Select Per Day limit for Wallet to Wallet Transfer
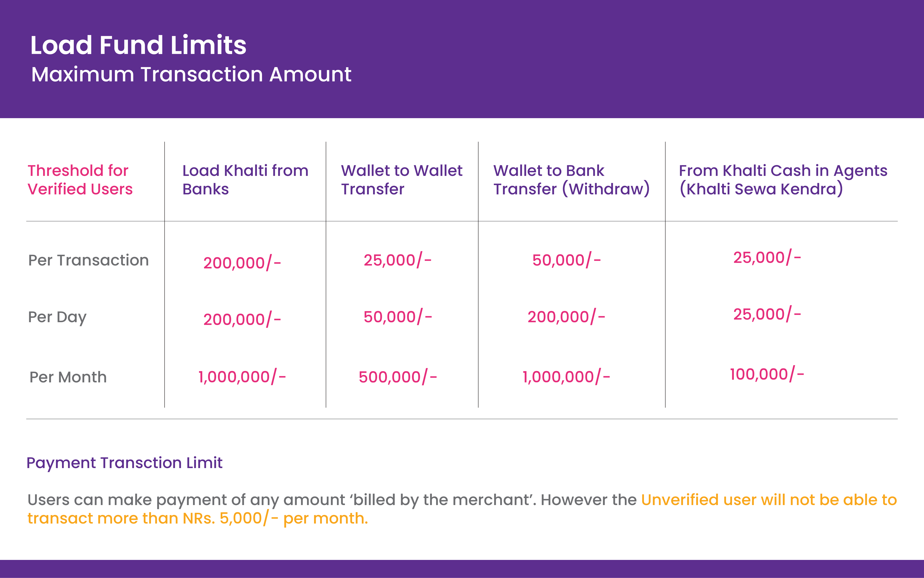924x578 pixels. pyautogui.click(x=398, y=317)
